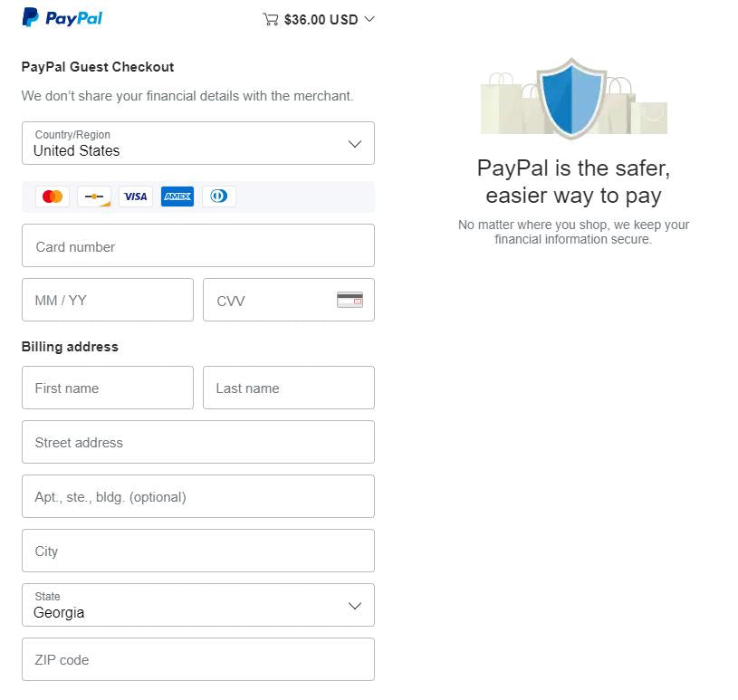Select the CVV input field
This screenshot has height=700, width=738.
pos(289,300)
